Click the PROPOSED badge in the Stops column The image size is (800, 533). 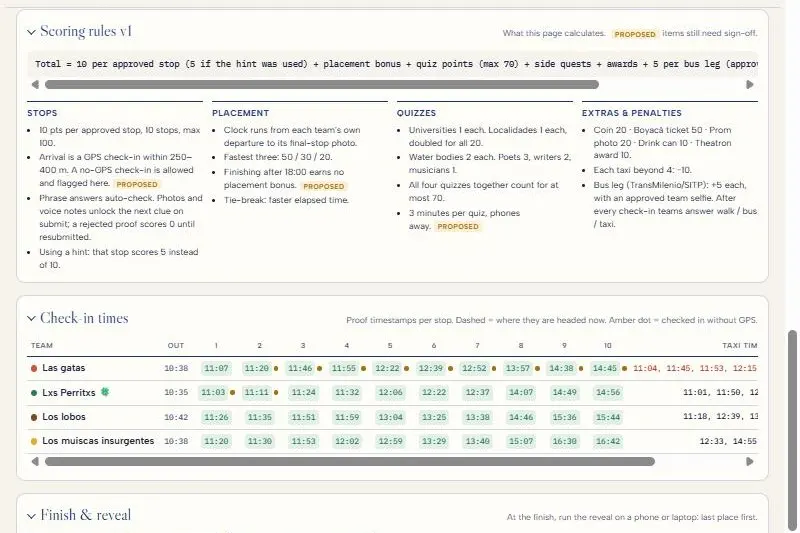(137, 184)
